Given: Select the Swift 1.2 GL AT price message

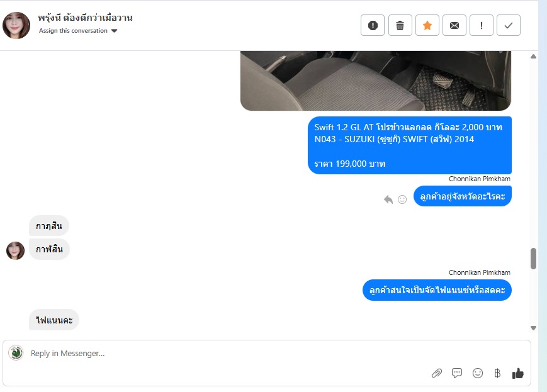Looking at the screenshot, I should tap(410, 145).
